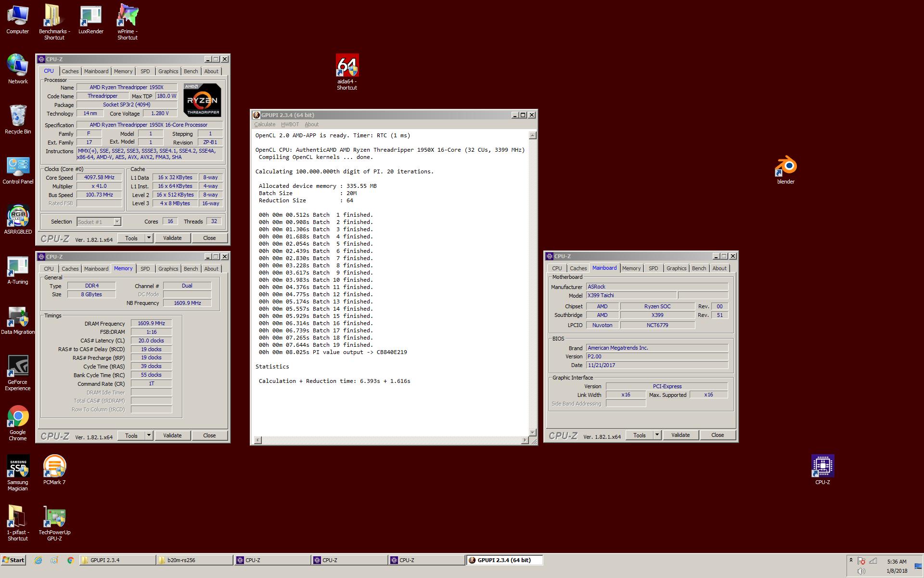Open Control Panel desktop icon
Viewport: 924px width, 578px height.
click(x=18, y=170)
